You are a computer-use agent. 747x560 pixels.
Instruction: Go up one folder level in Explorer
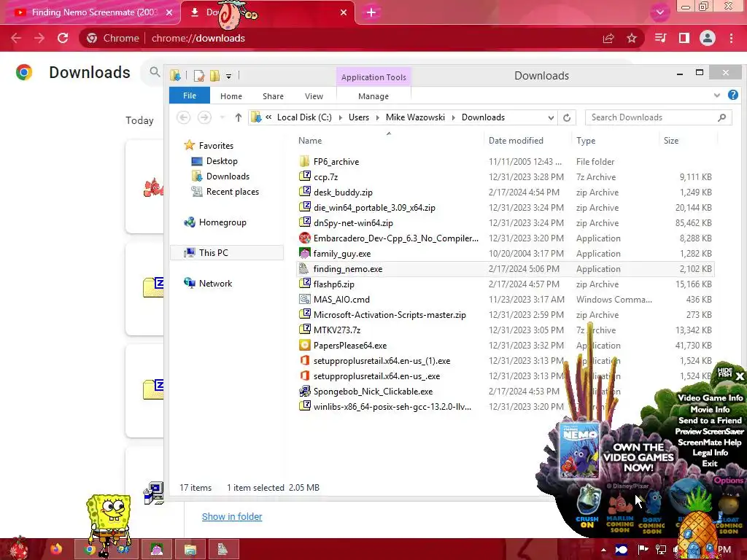(239, 117)
